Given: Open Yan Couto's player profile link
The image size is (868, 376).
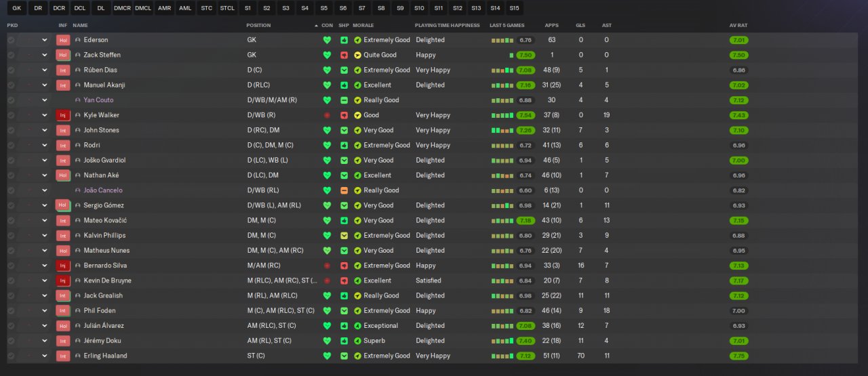Looking at the screenshot, I should click(98, 100).
